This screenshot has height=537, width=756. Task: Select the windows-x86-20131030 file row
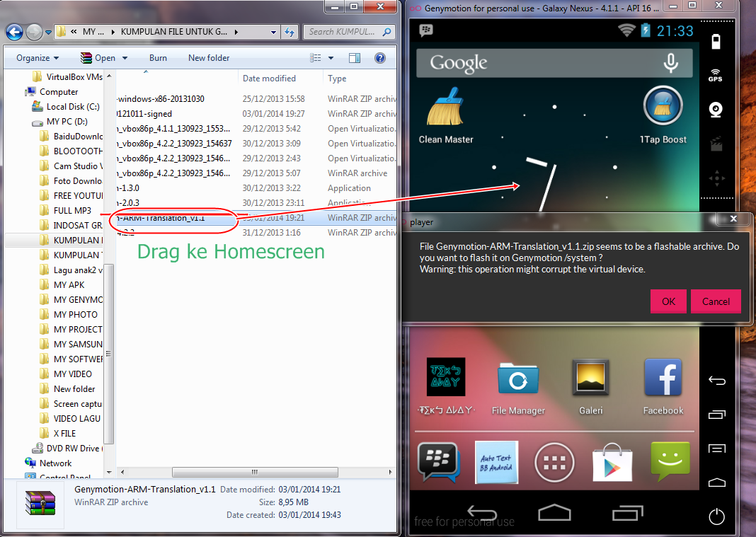pyautogui.click(x=256, y=99)
